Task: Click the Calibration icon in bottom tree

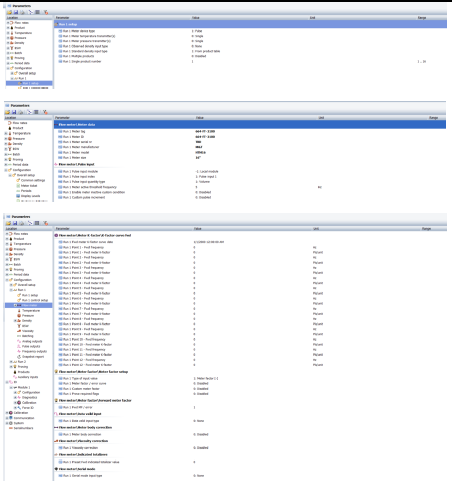Action: point(11,413)
